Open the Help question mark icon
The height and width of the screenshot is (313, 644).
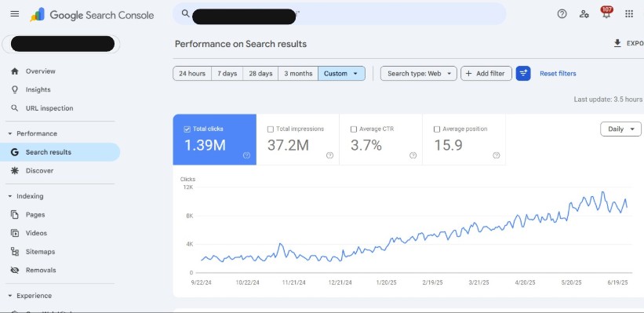tap(562, 14)
